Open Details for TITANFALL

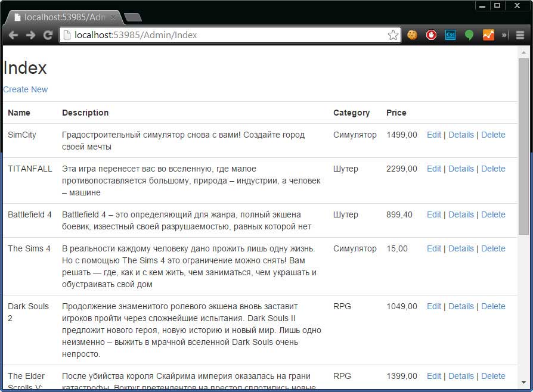point(461,169)
